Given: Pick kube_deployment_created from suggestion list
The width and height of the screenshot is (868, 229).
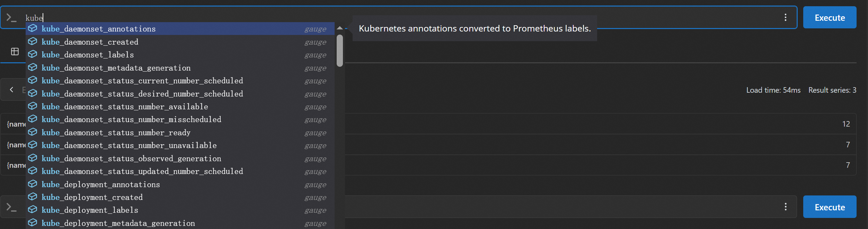Looking at the screenshot, I should tap(92, 197).
